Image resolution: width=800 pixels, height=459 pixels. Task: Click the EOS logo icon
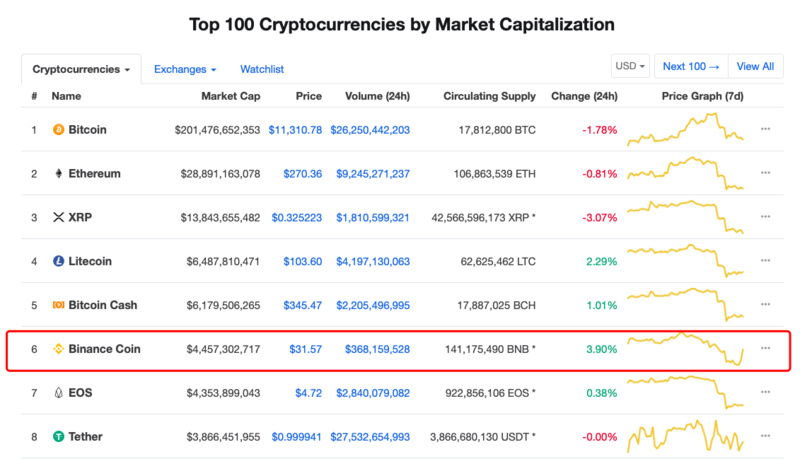pos(58,393)
